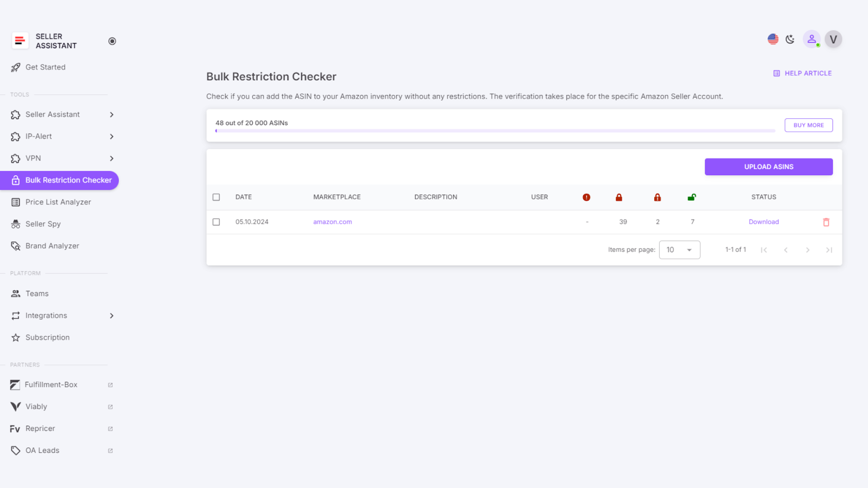Open the Price List Analyzer page
The width and height of the screenshot is (868, 488).
[59, 202]
